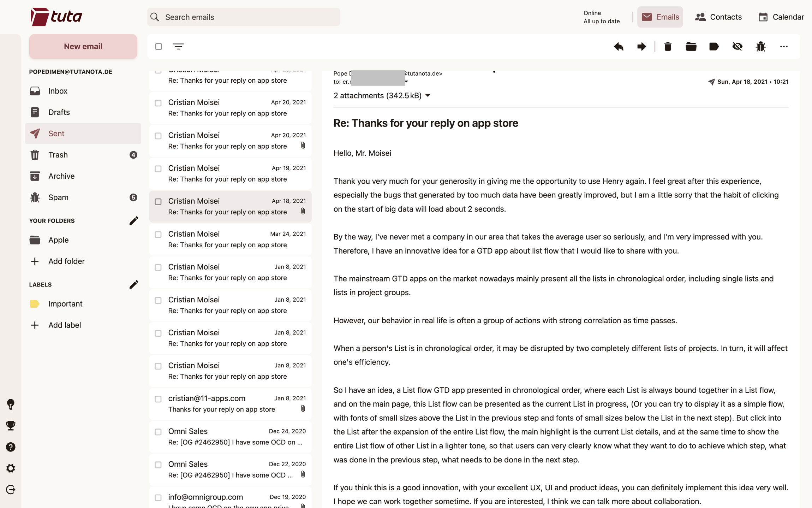
Task: Switch to the Contacts tab
Action: pyautogui.click(x=718, y=17)
